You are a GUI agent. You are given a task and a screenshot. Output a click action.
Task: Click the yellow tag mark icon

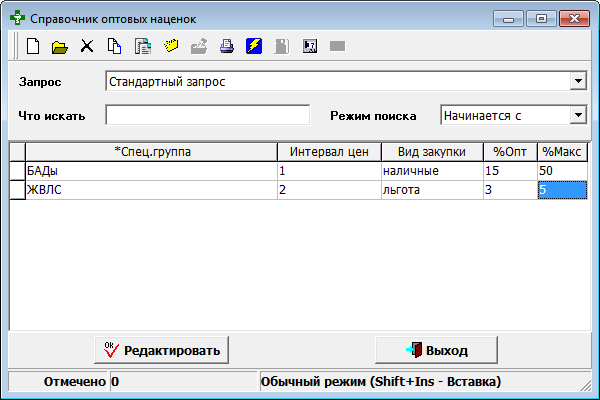[x=171, y=46]
